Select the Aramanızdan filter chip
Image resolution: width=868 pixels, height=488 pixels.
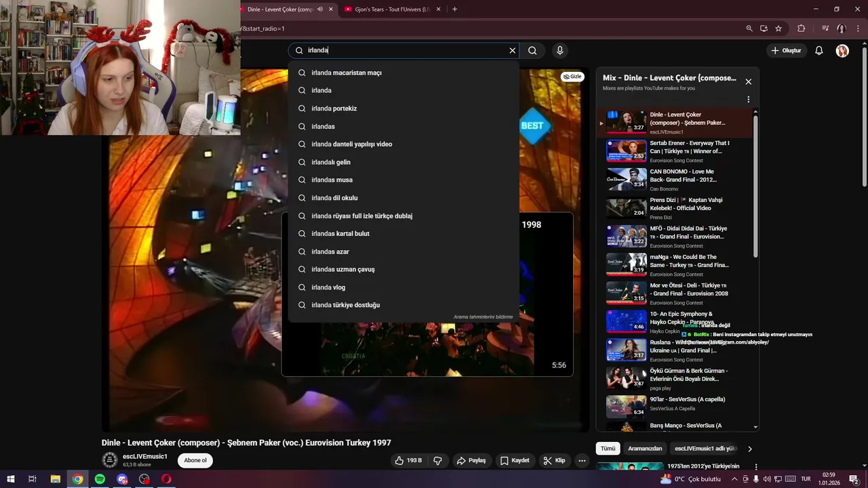coord(645,449)
